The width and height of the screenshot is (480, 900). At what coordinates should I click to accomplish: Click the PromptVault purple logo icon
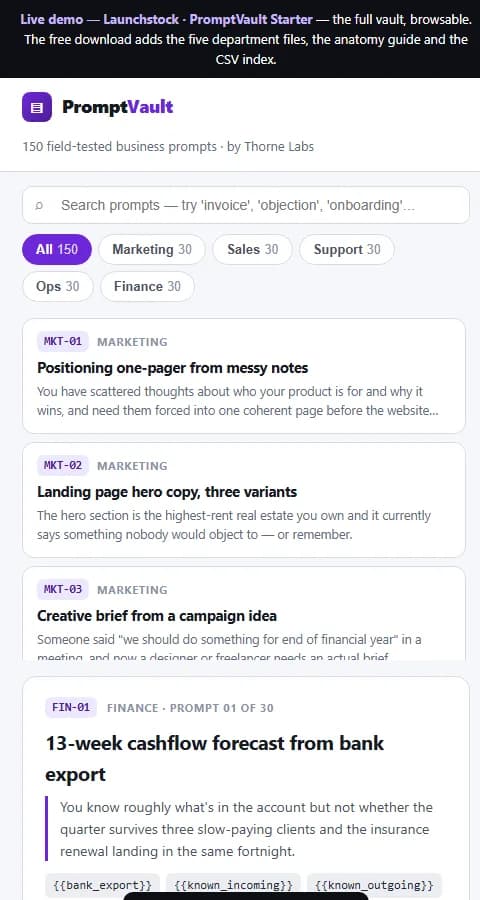click(x=37, y=107)
